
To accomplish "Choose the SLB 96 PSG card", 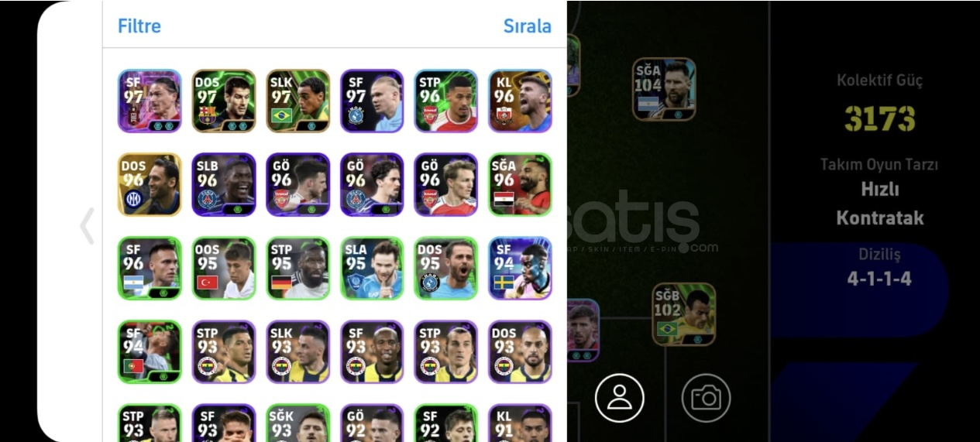I will click(224, 184).
